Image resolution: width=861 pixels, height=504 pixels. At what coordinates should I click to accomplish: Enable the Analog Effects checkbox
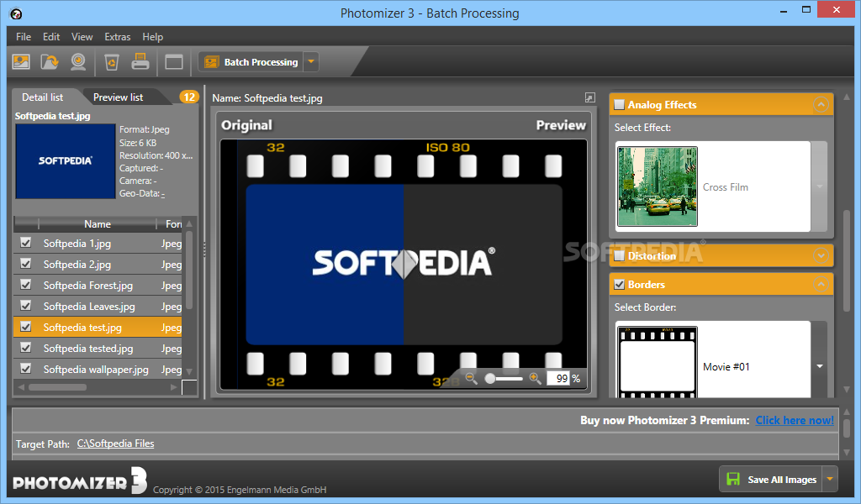pyautogui.click(x=620, y=104)
